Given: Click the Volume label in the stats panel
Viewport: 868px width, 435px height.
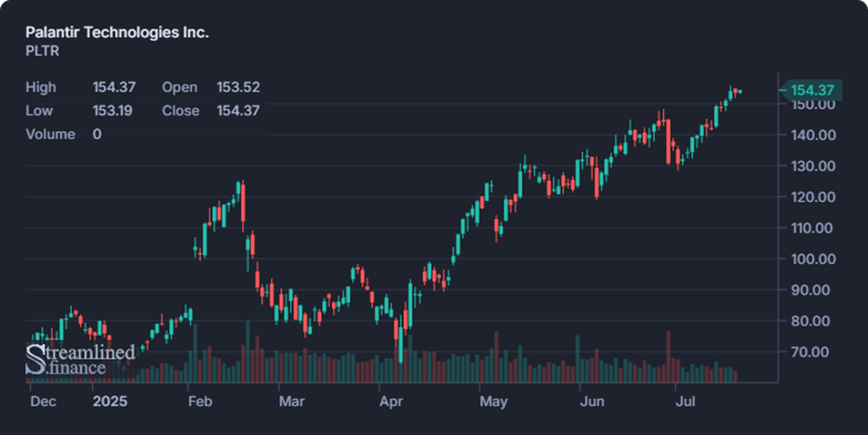Looking at the screenshot, I should (x=50, y=135).
